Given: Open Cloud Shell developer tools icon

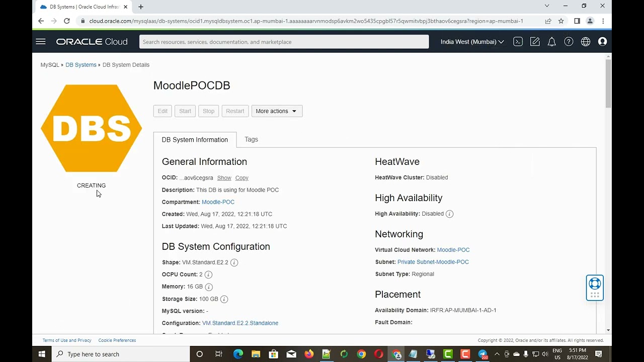Looking at the screenshot, I should coord(518,42).
